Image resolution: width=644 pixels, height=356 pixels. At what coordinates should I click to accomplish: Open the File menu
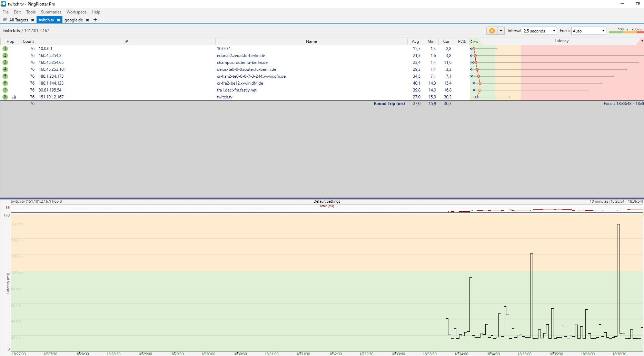(6, 12)
